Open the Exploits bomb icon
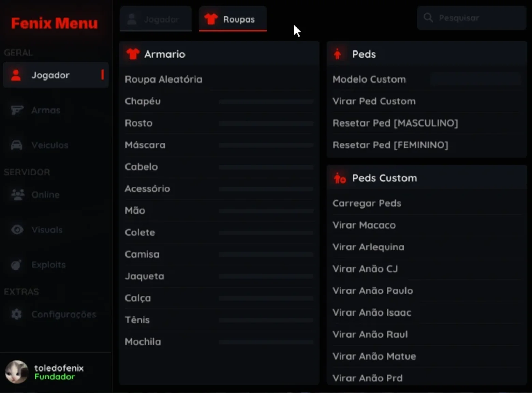Viewport: 532px width, 393px height. 16,265
